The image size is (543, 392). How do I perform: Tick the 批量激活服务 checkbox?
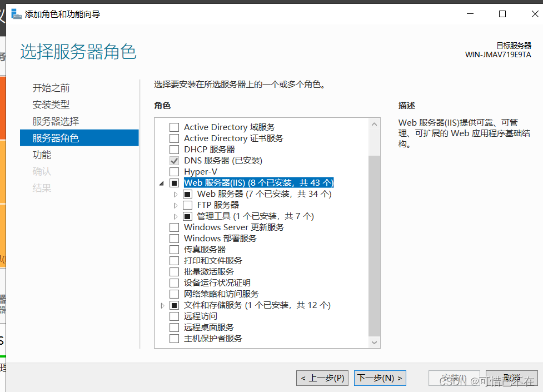click(x=174, y=272)
